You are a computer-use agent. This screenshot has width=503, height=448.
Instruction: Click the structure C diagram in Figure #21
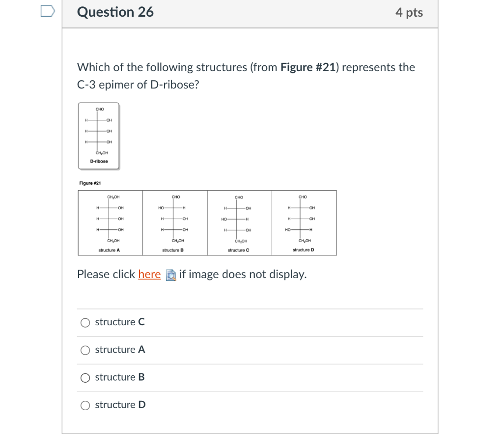pos(239,221)
